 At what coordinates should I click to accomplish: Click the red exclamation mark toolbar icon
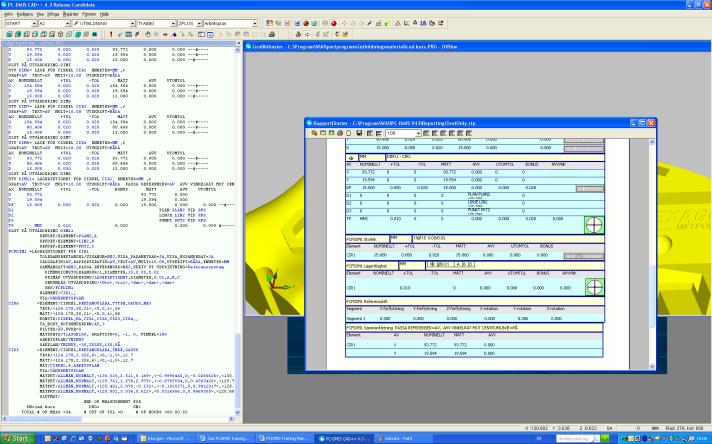[111, 35]
